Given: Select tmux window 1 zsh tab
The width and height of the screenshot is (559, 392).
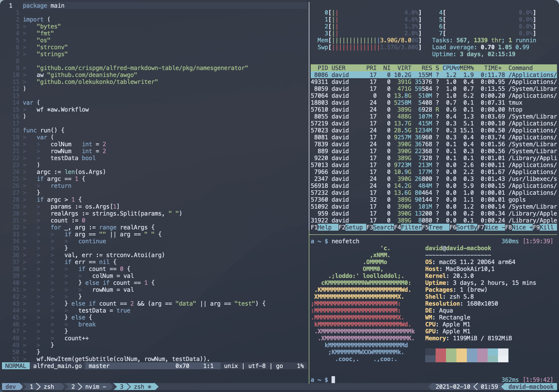Looking at the screenshot, I should [42, 387].
